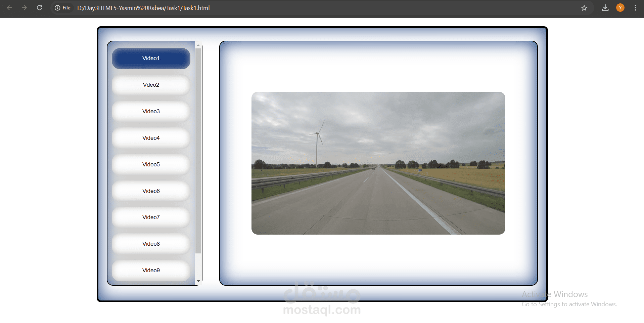Screen dimensions: 644x323
Task: Open the downloads icon
Action: pos(605,8)
